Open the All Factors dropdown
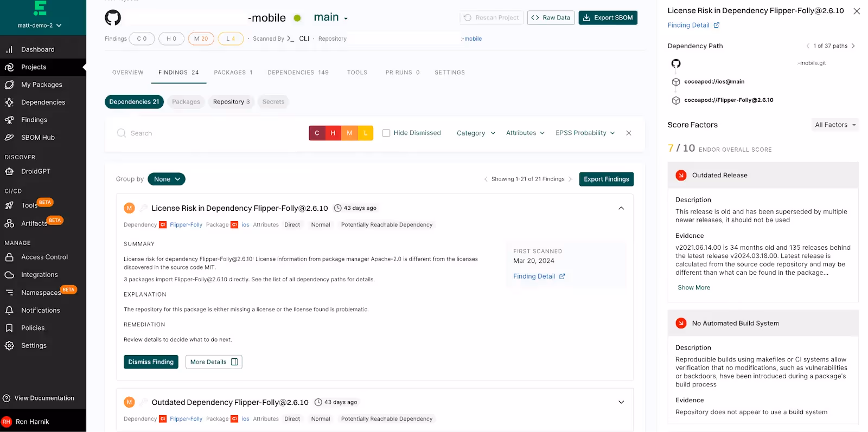The height and width of the screenshot is (432, 868). click(x=835, y=125)
